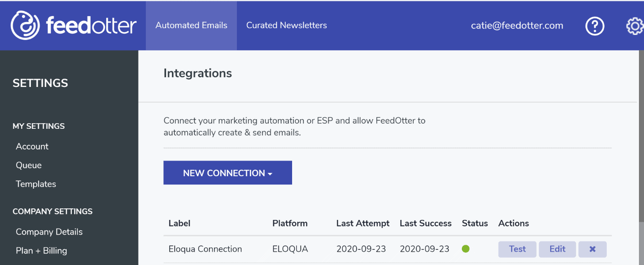Click the Last Success column header
The height and width of the screenshot is (265, 644).
coord(425,223)
